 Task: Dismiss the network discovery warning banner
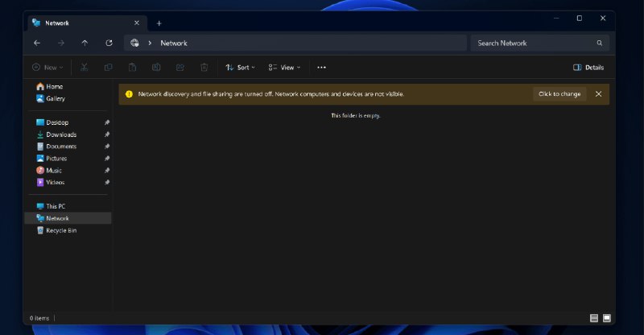coord(598,93)
